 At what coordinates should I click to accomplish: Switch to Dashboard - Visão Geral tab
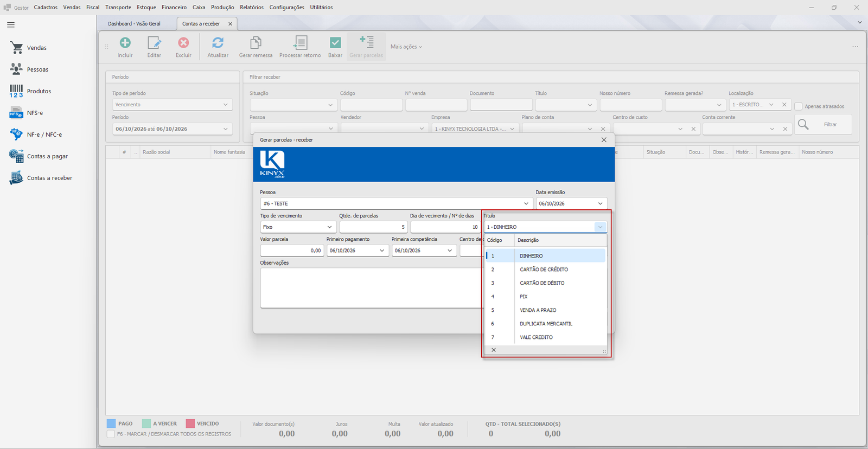[134, 24]
